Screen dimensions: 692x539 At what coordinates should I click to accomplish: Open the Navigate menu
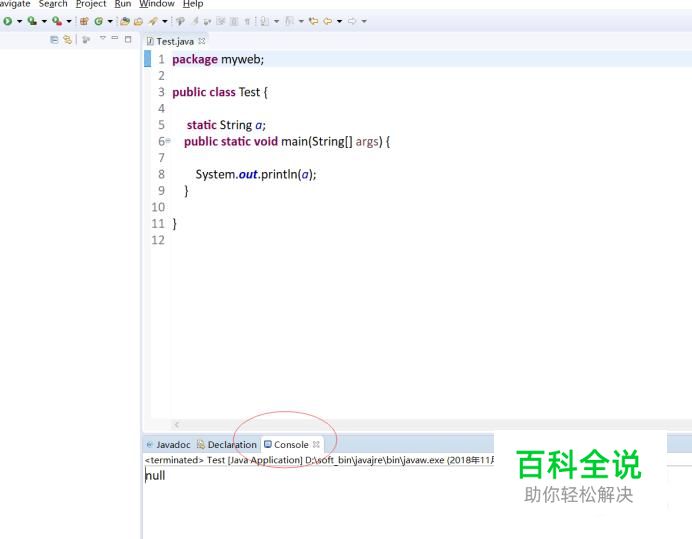[x=15, y=4]
